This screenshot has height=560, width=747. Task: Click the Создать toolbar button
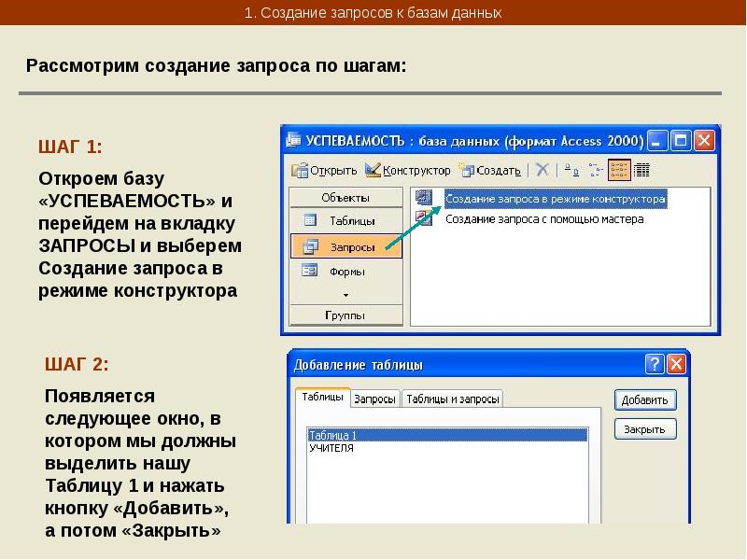tap(489, 170)
